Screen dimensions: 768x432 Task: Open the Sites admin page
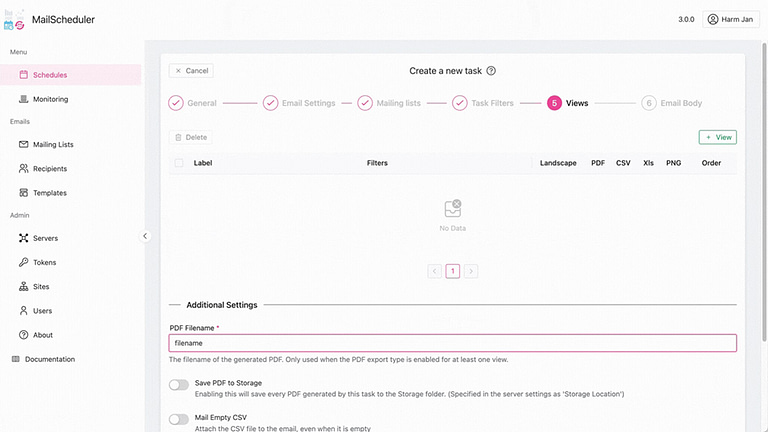click(x=41, y=286)
